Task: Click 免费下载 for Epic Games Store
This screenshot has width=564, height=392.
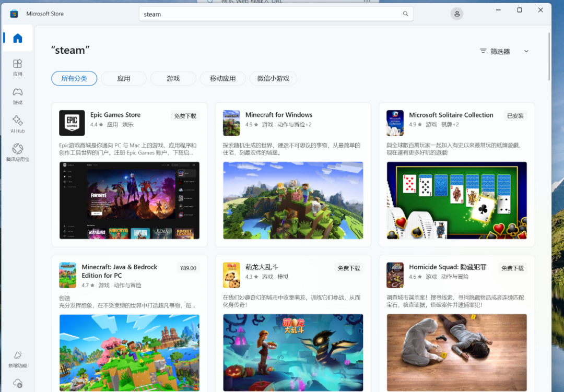Action: point(185,116)
